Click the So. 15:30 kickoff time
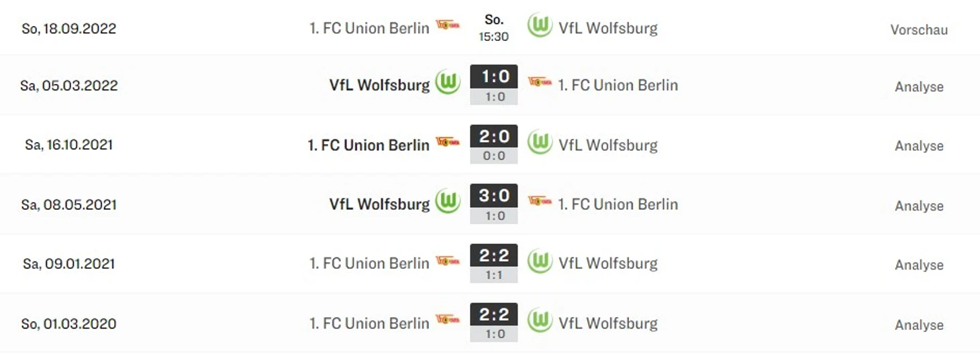This screenshot has width=980, height=354. point(494,28)
